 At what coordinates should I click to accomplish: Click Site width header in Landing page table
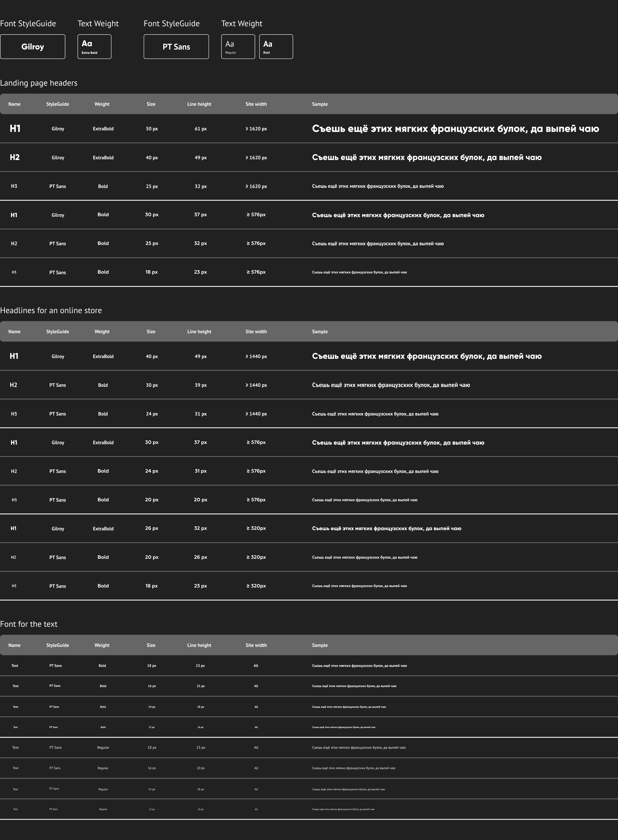point(256,104)
